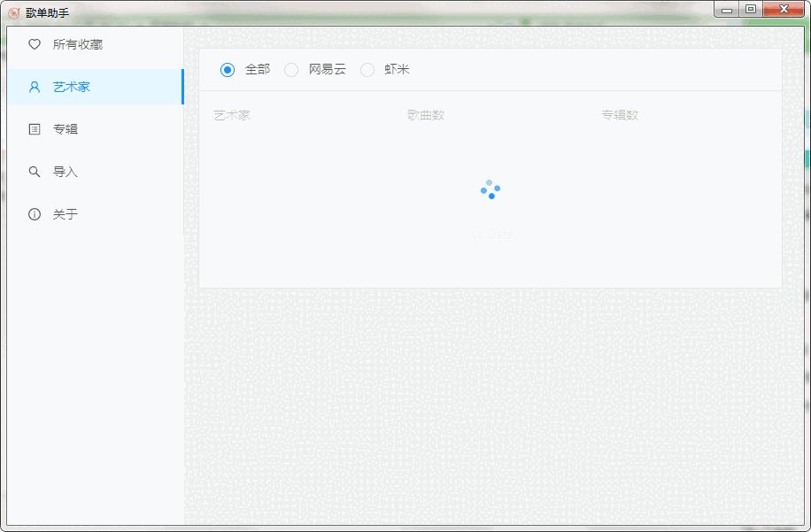Click the 歌单助手 app icon in title bar
Viewport: 811px width, 532px height.
pos(13,12)
